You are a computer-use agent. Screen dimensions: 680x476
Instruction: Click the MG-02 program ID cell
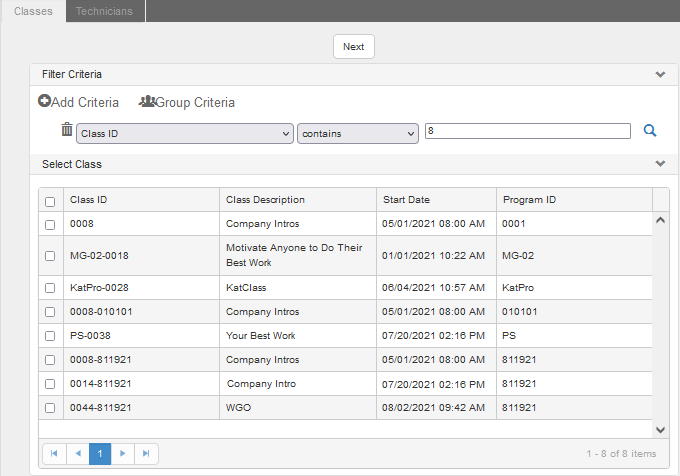pos(574,255)
